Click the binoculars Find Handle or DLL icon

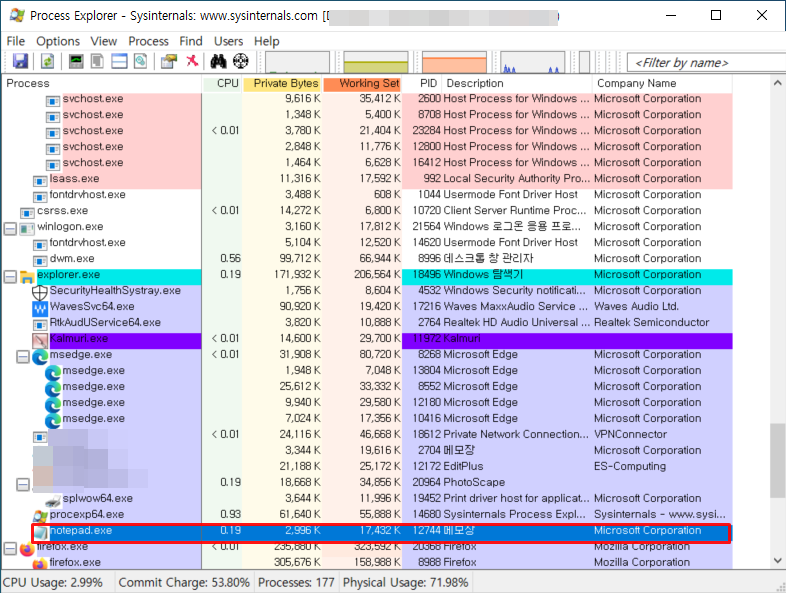pos(218,61)
